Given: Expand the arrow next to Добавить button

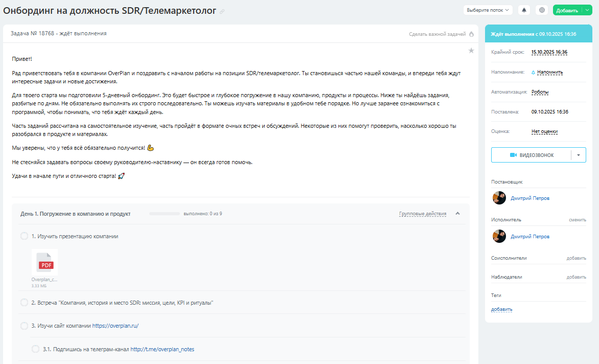Looking at the screenshot, I should (x=587, y=10).
